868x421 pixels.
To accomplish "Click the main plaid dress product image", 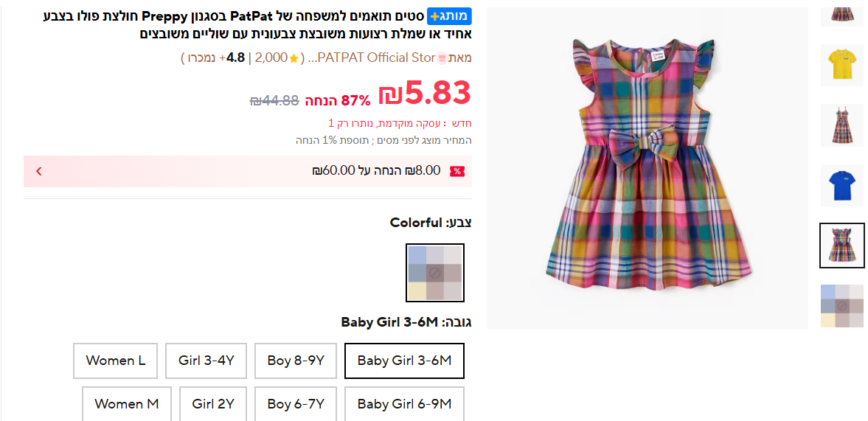I will click(x=647, y=168).
